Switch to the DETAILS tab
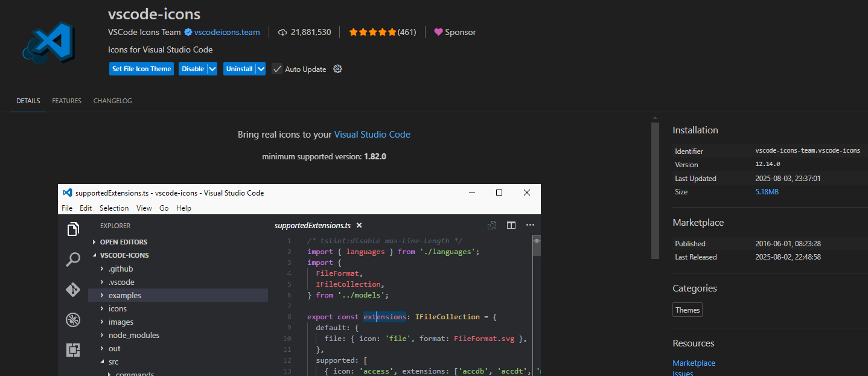Viewport: 868px width, 376px height. 28,101
